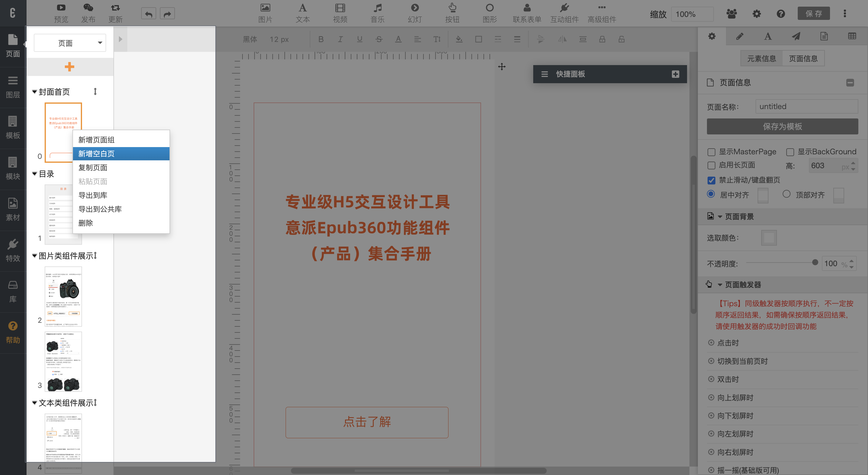The width and height of the screenshot is (868, 475).
Task: Uncheck 禁止滑动/键盘翻页 checkbox
Action: click(711, 181)
